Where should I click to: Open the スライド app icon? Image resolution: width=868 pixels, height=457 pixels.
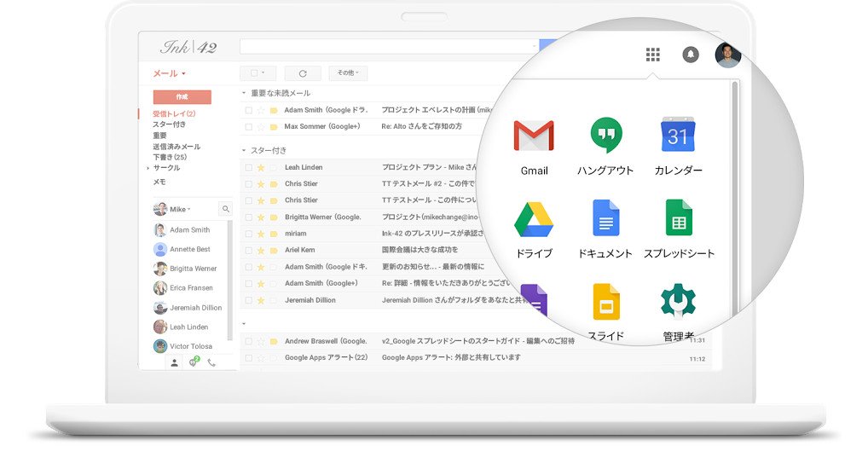pos(605,302)
